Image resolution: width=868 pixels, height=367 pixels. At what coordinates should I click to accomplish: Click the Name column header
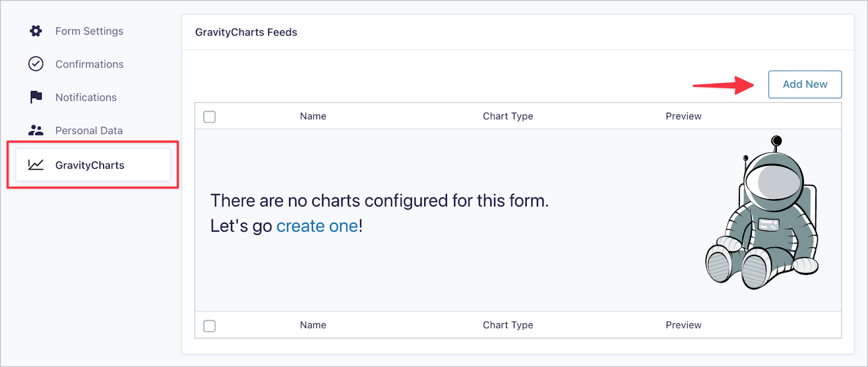coord(313,117)
